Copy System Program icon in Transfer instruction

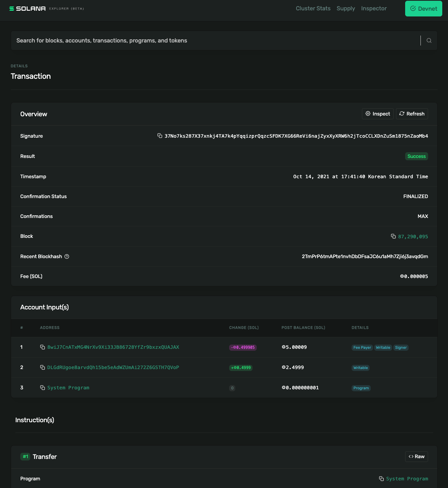coord(381,479)
